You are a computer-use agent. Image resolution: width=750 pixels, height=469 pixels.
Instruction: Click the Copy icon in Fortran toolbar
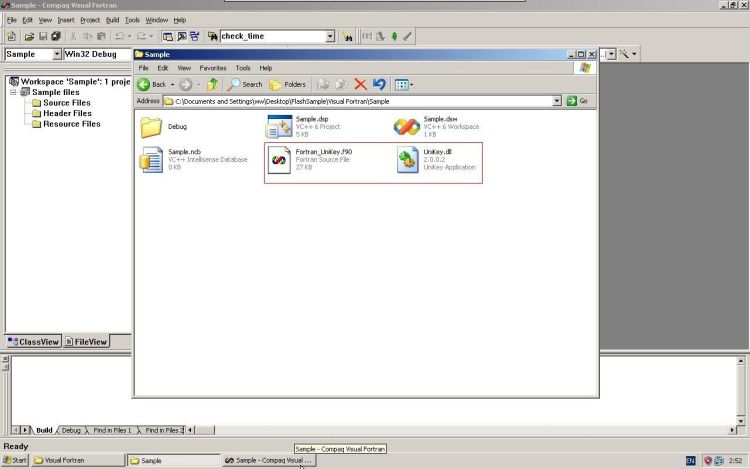(x=88, y=36)
